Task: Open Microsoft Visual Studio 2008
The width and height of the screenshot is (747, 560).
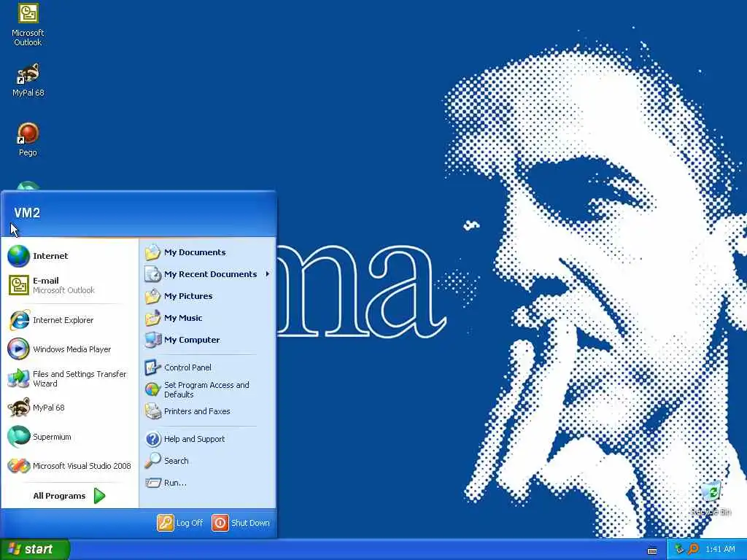Action: click(x=69, y=466)
